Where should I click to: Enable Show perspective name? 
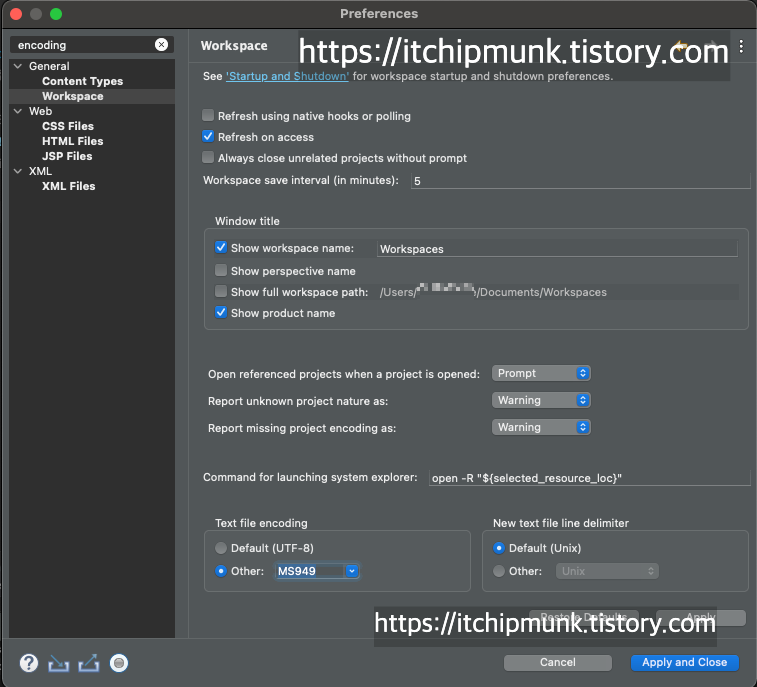click(x=221, y=270)
